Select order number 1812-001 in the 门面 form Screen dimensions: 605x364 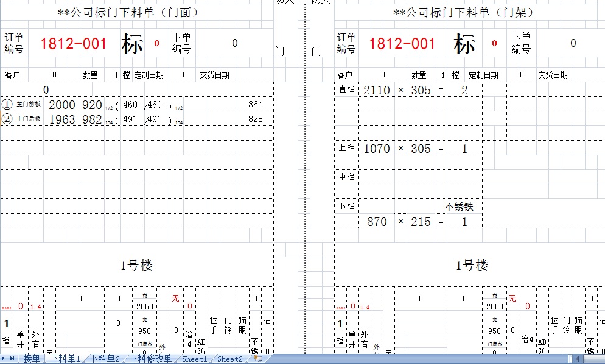point(74,44)
